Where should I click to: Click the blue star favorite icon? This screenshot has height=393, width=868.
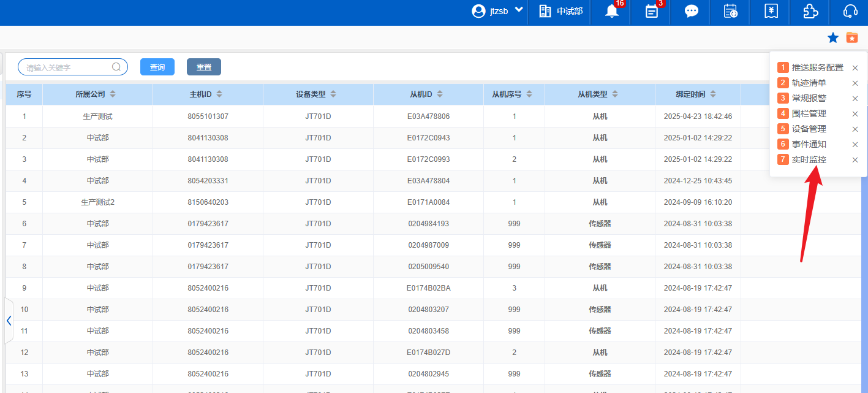point(833,38)
